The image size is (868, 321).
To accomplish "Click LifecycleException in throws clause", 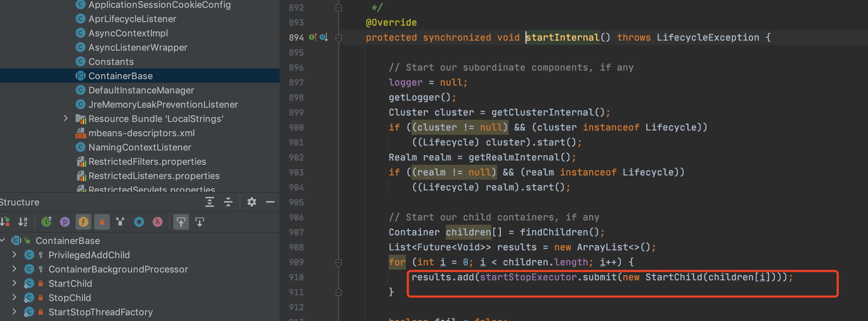I will (708, 37).
